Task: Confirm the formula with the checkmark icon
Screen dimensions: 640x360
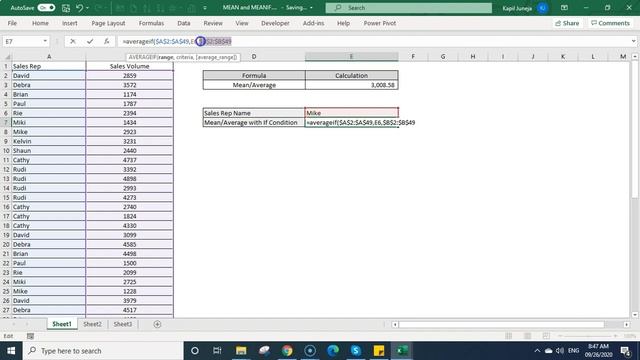Action: pyautogui.click(x=90, y=41)
